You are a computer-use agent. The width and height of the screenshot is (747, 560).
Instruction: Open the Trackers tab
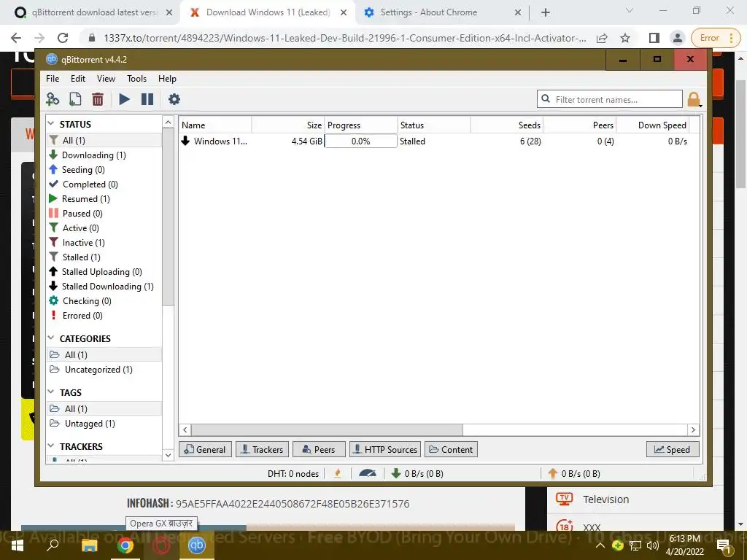(262, 449)
